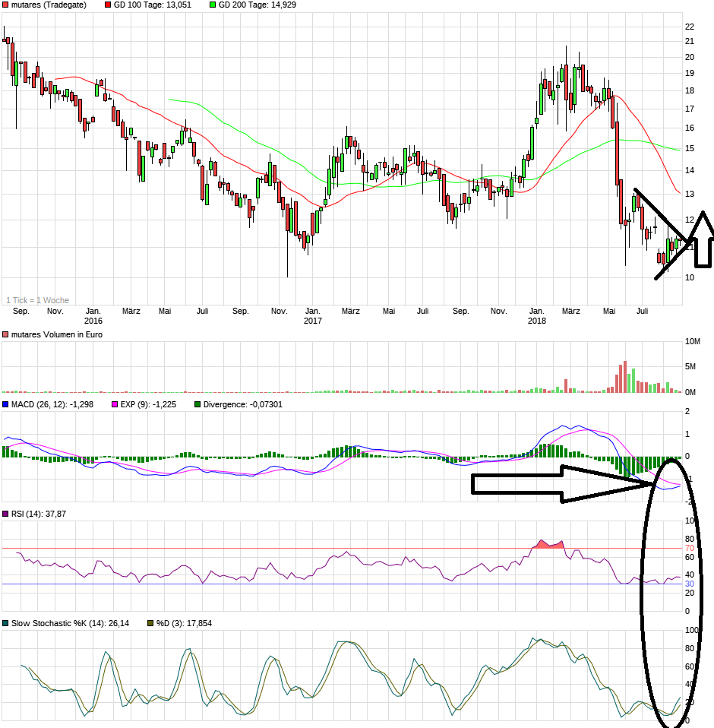The height and width of the screenshot is (728, 714).
Task: Click the magenta EXP (9) legend swatch
Action: [115, 405]
